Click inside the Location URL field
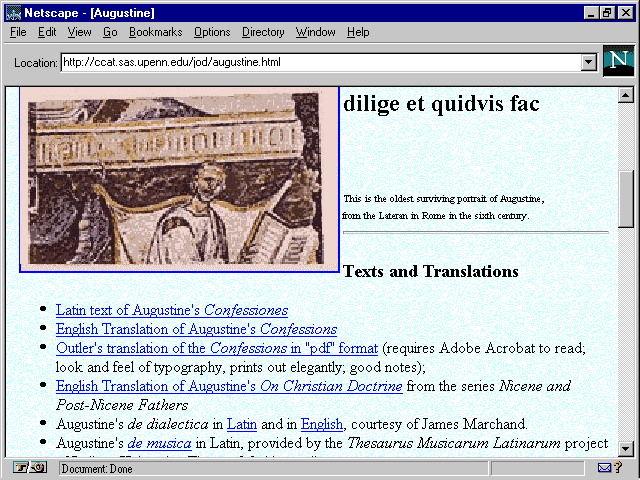This screenshot has width=640, height=480. tap(320, 63)
